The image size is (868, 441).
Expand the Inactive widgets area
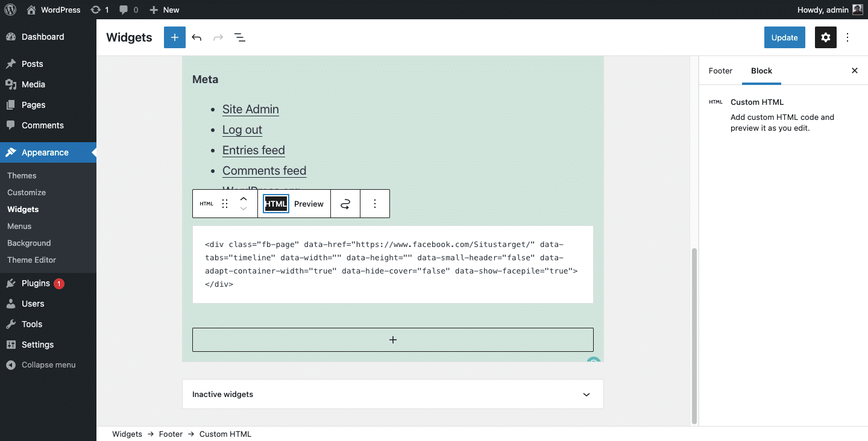pos(393,395)
